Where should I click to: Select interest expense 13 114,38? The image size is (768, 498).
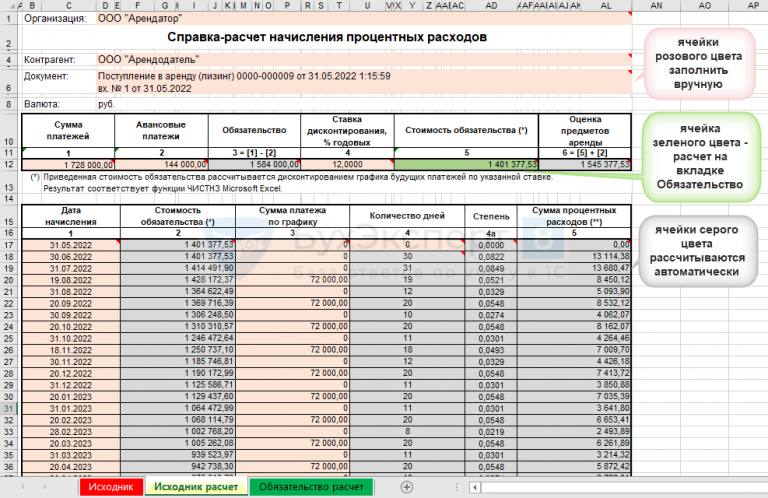[x=574, y=257]
